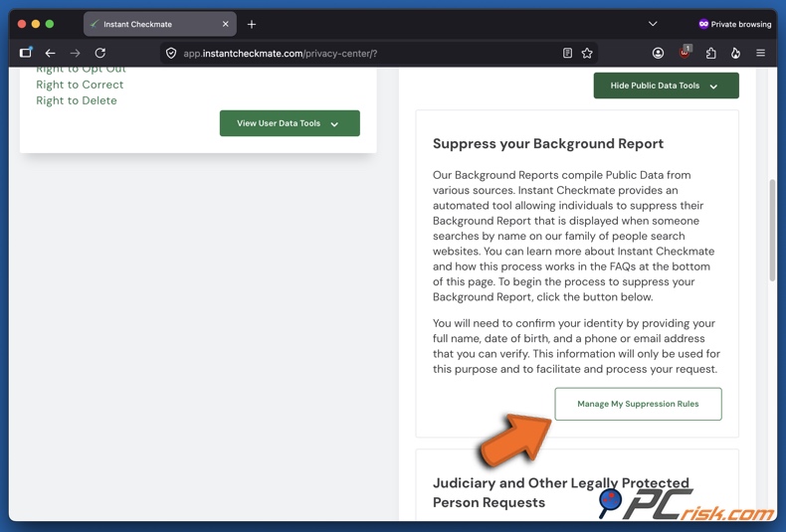This screenshot has height=532, width=786.
Task: Select the Instant Checkmate tab
Action: tap(160, 24)
